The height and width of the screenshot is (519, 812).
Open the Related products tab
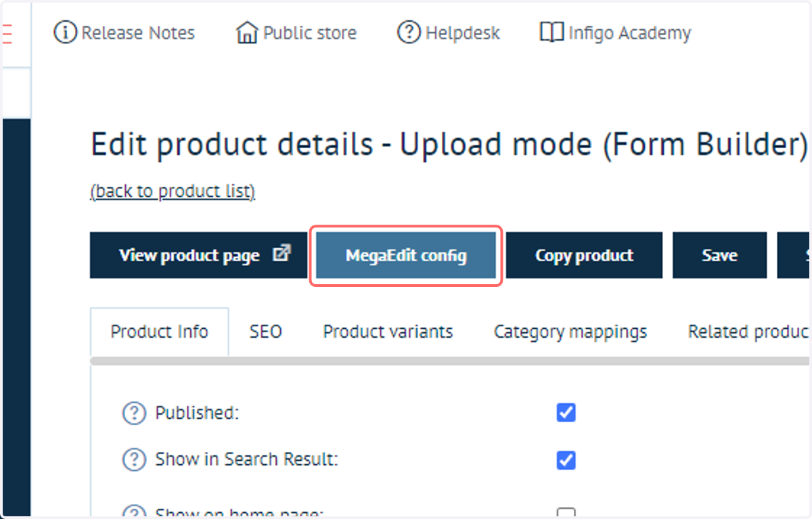(x=748, y=332)
